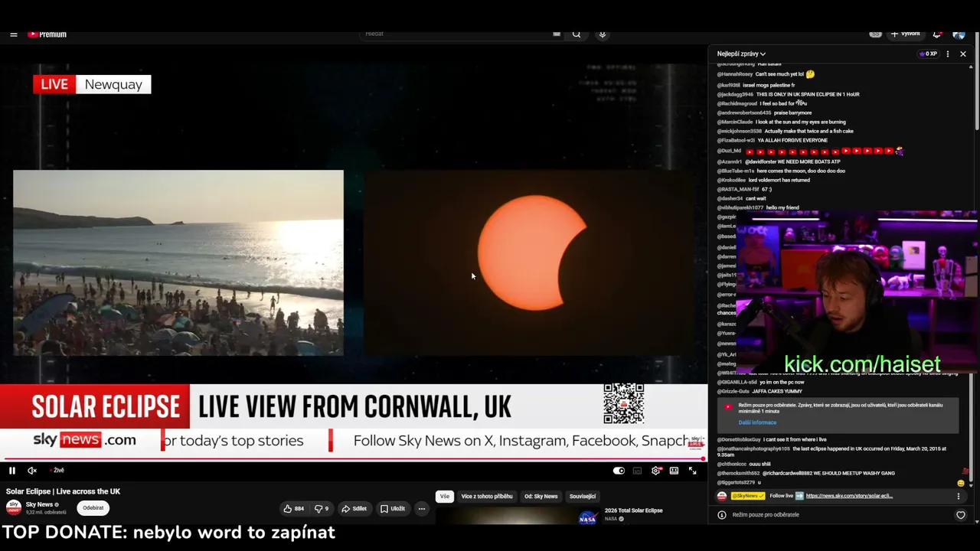Open the notifications bell
980x551 pixels.
[x=936, y=34]
